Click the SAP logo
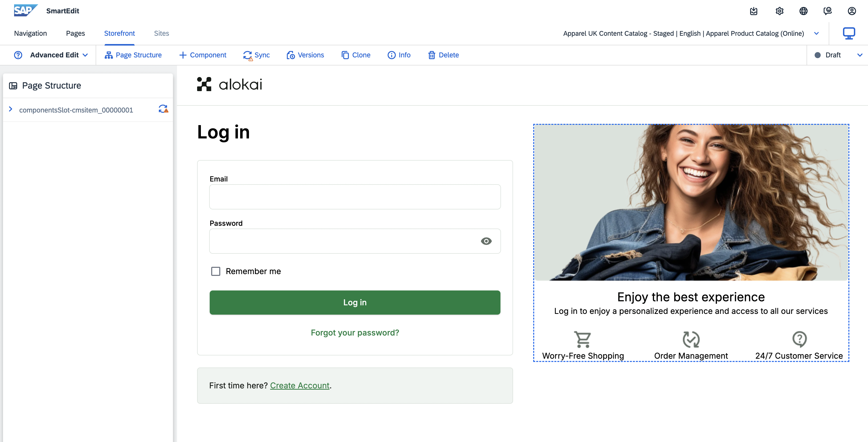Image resolution: width=868 pixels, height=442 pixels. (26, 10)
